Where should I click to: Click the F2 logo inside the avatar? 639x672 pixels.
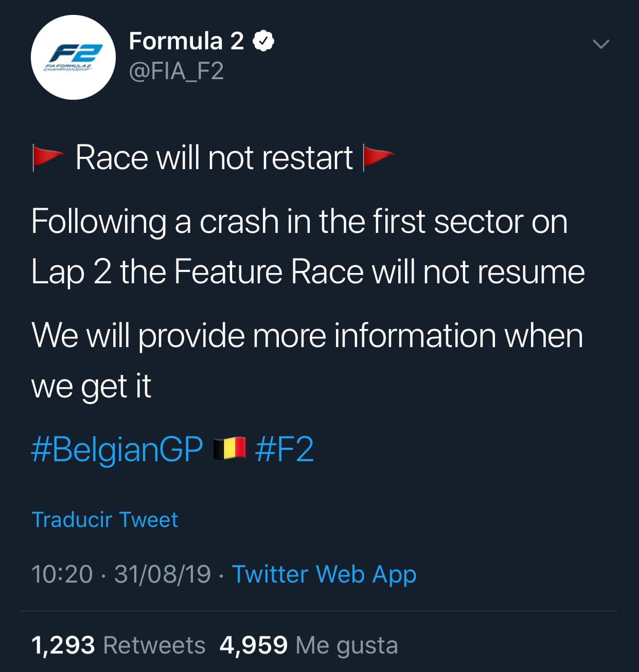tap(73, 53)
